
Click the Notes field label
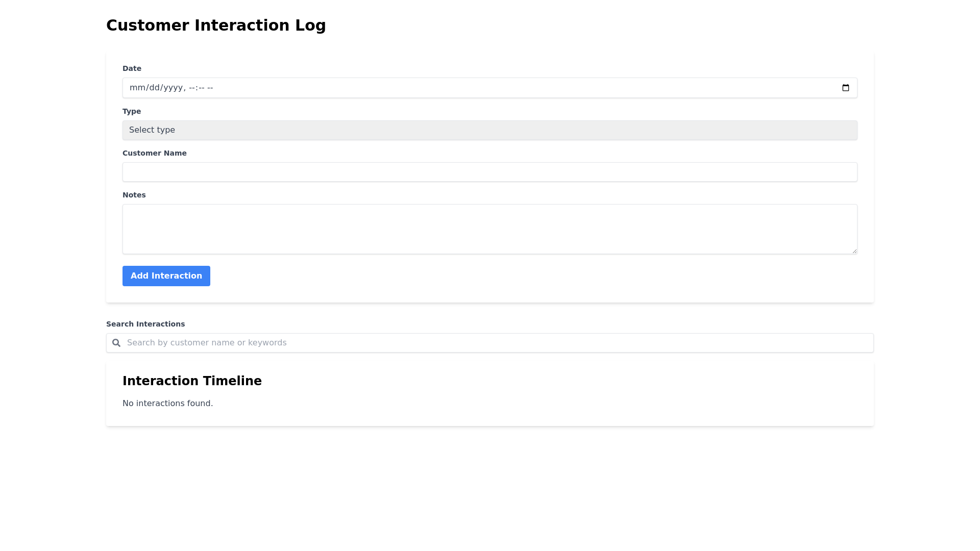(134, 195)
